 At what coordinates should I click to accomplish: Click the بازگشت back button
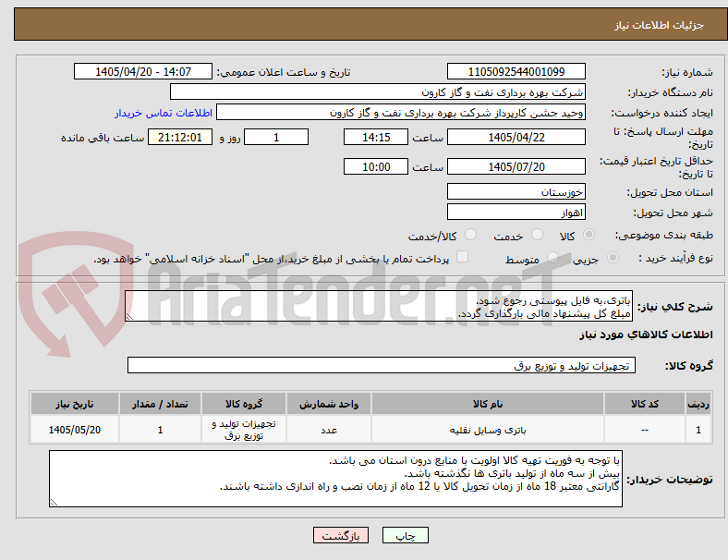tap(341, 535)
